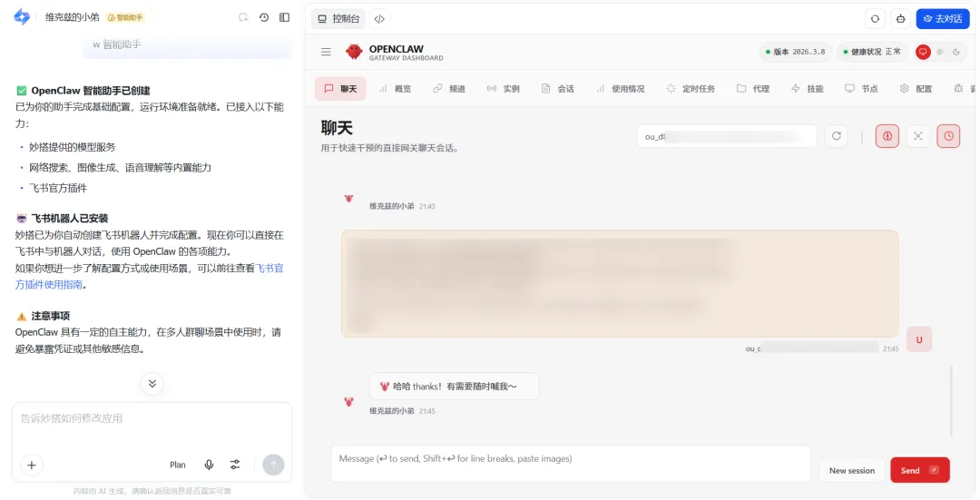Open chat history clock icon in left panel

(x=264, y=17)
